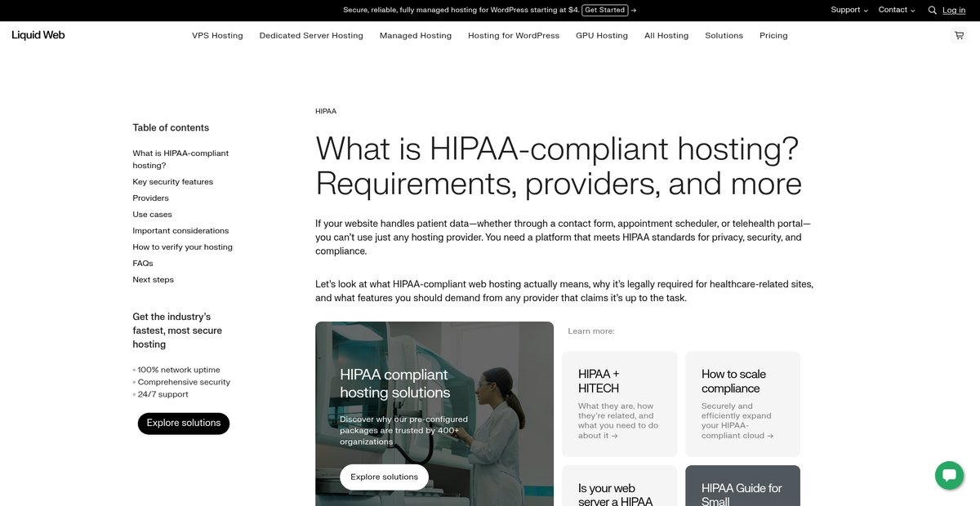
Task: Open the shopping cart icon
Action: tap(959, 36)
